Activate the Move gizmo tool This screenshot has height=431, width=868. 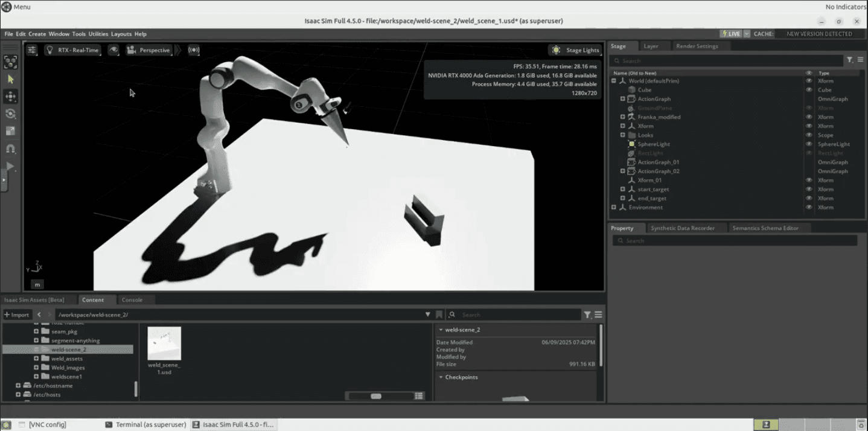click(x=11, y=96)
